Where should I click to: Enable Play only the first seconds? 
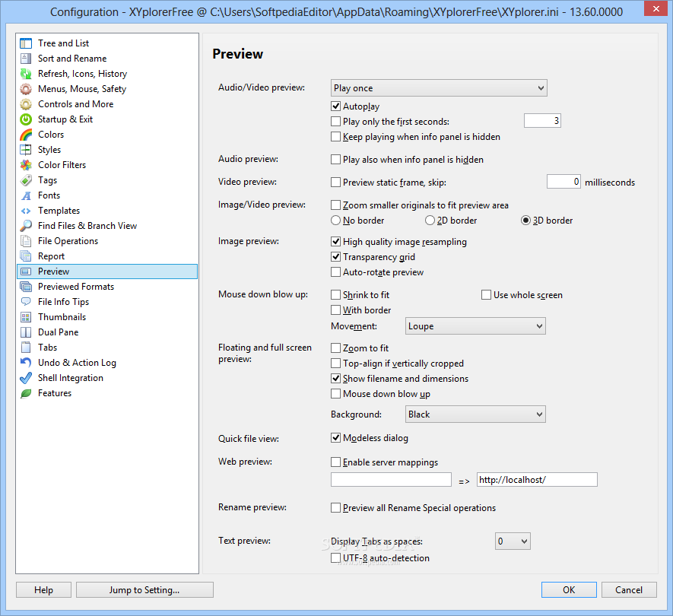click(x=335, y=122)
